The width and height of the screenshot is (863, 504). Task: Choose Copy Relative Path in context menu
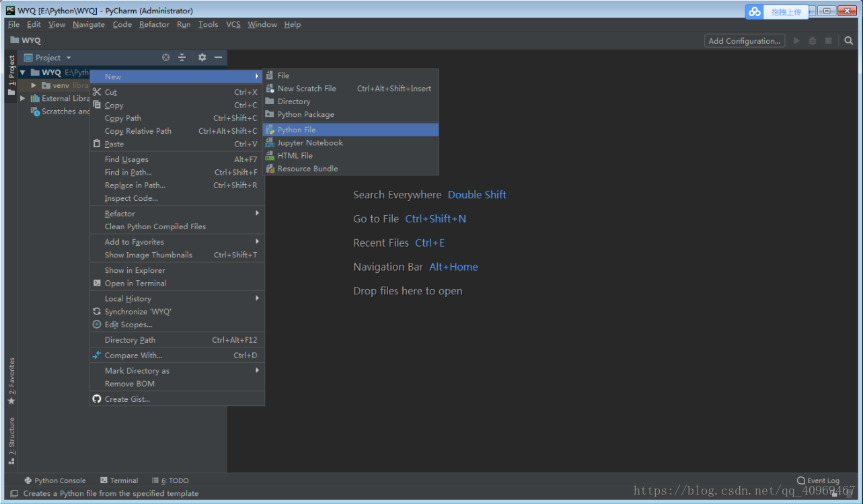(177, 131)
